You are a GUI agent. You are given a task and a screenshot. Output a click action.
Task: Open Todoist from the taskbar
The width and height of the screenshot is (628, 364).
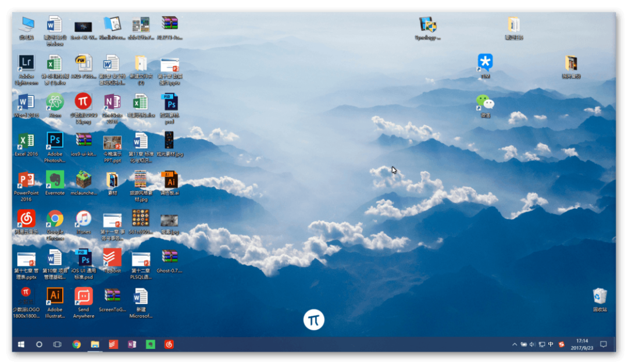coord(113,344)
